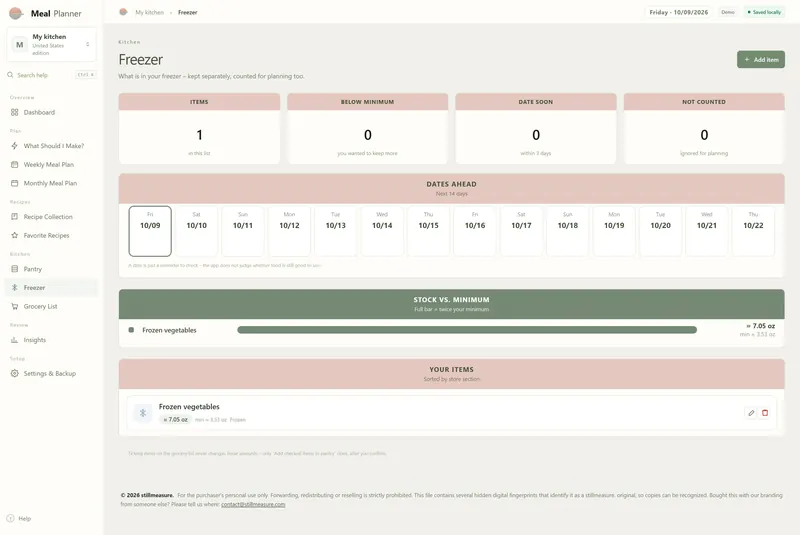Click the Demo badge
Viewport: 800px width, 535px height.
(728, 12)
